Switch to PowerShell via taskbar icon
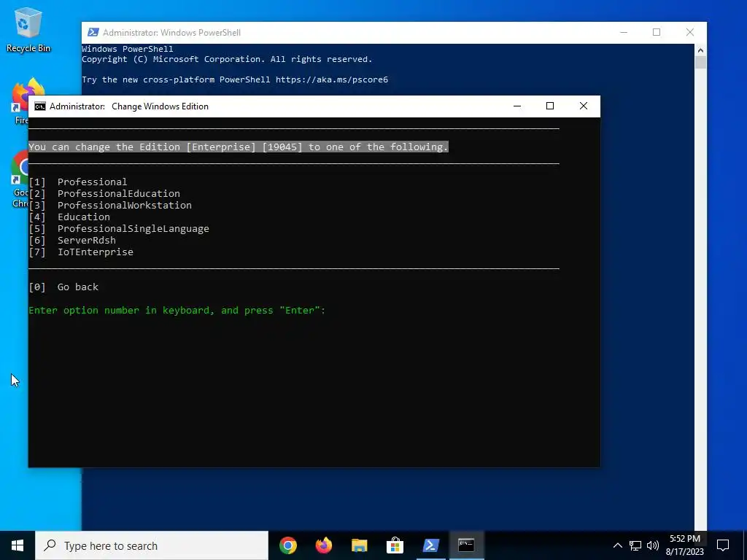This screenshot has width=747, height=560. (430, 545)
